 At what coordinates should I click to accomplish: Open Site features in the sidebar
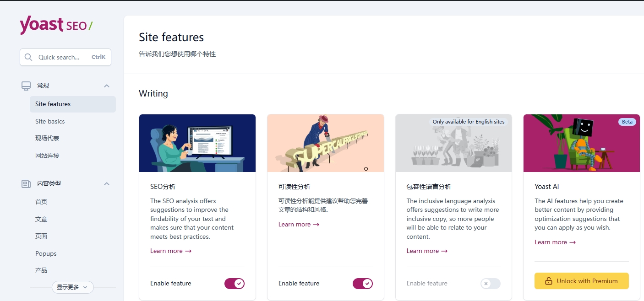72,104
